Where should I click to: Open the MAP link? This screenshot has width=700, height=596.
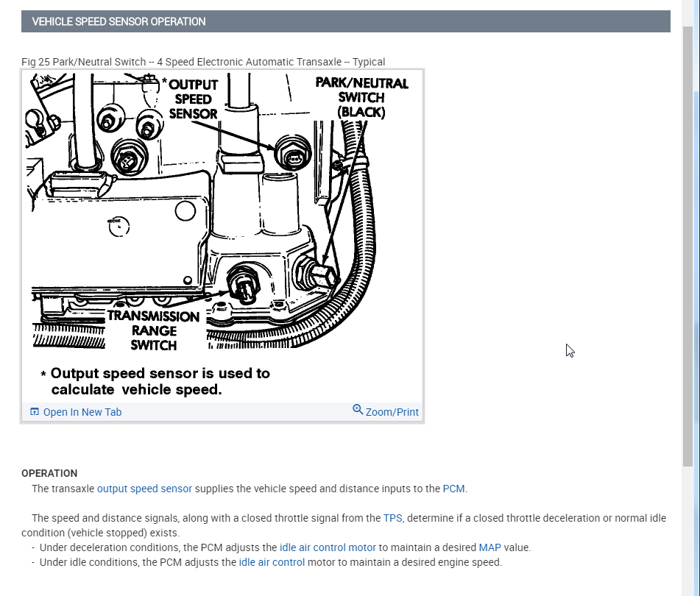click(489, 547)
